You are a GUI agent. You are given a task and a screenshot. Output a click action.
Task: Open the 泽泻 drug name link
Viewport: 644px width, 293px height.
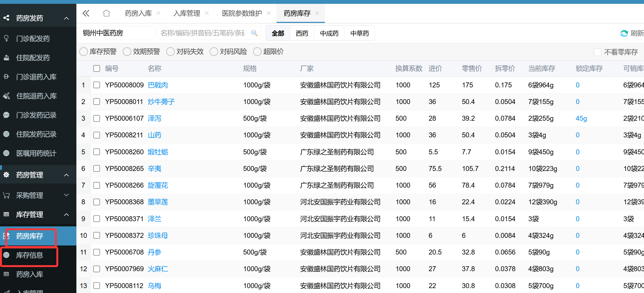(x=154, y=118)
